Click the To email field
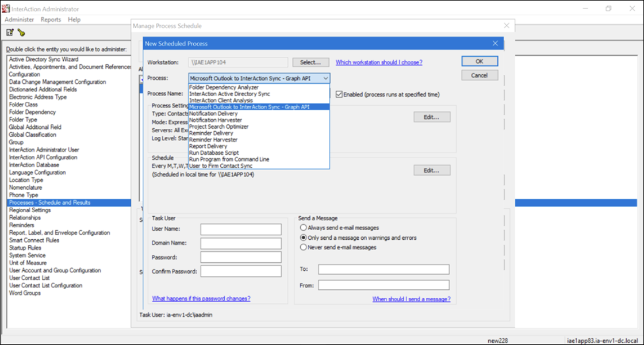This screenshot has width=644, height=345. tap(384, 270)
